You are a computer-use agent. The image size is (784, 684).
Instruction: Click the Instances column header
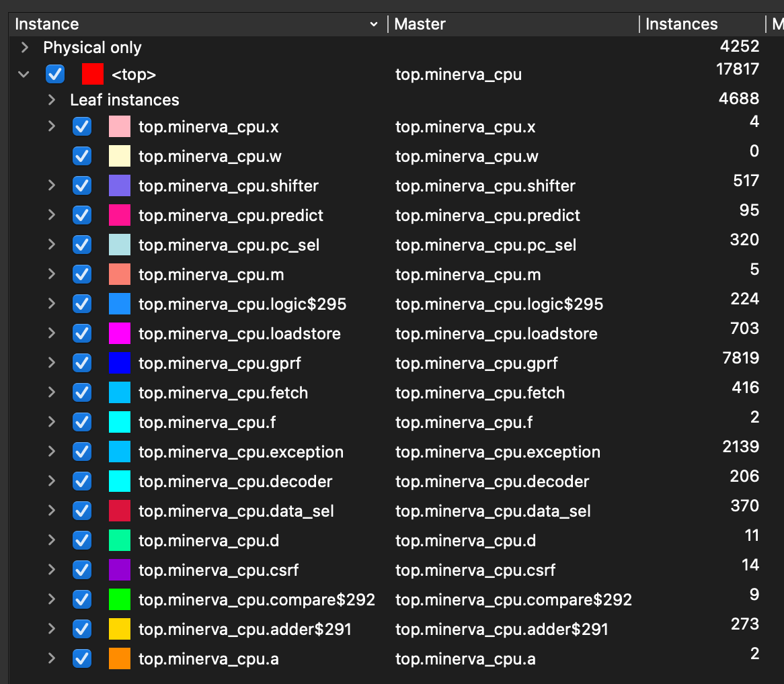(699, 24)
